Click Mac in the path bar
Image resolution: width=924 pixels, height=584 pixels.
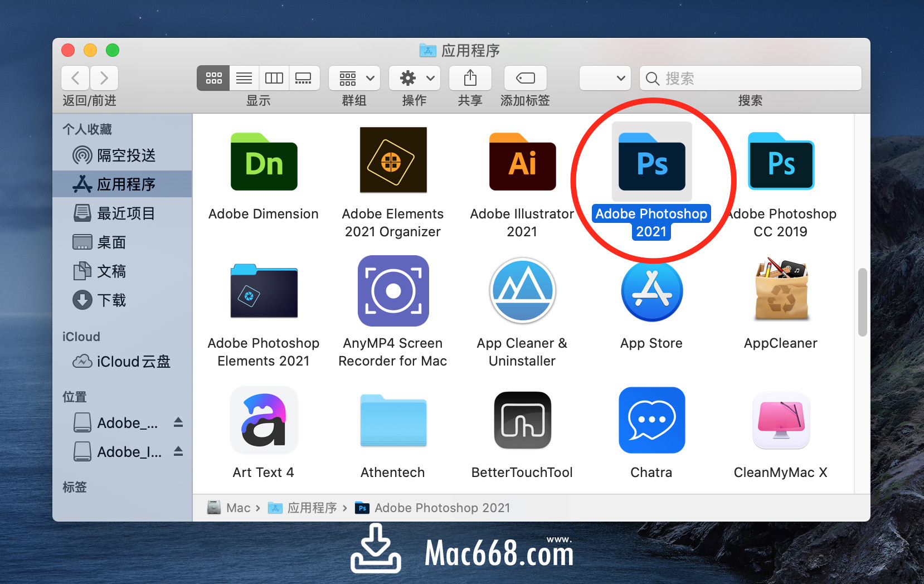point(228,508)
